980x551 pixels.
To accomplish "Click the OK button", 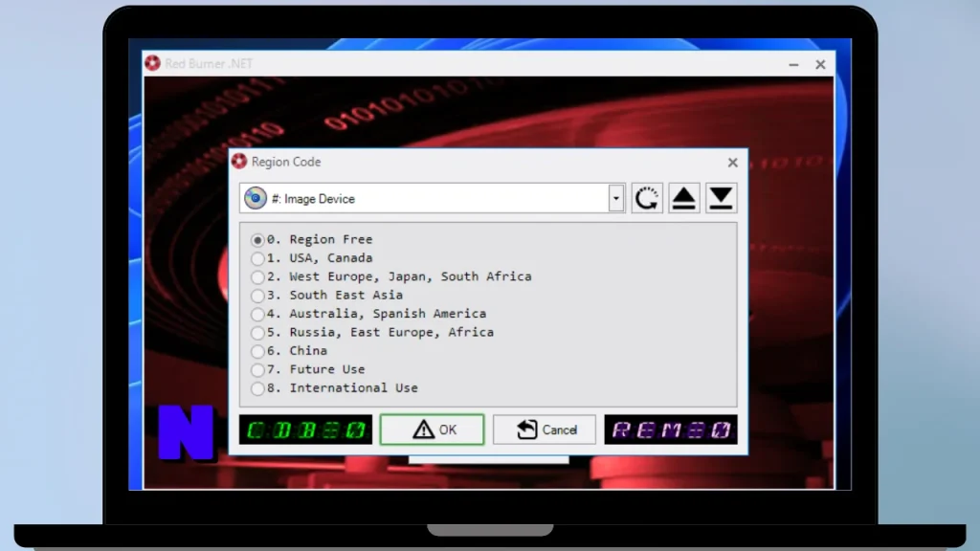I will (432, 430).
